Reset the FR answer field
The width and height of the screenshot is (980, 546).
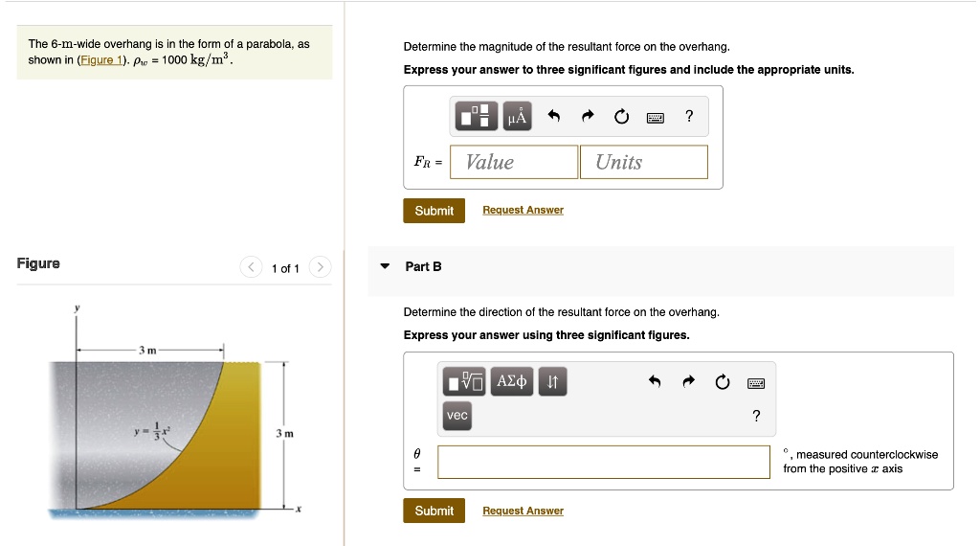[621, 117]
